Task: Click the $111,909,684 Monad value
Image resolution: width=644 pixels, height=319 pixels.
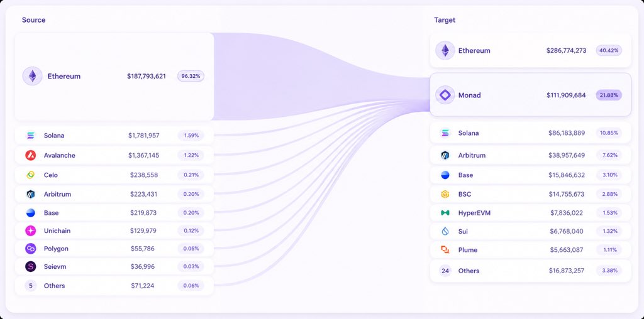Action: [x=567, y=95]
